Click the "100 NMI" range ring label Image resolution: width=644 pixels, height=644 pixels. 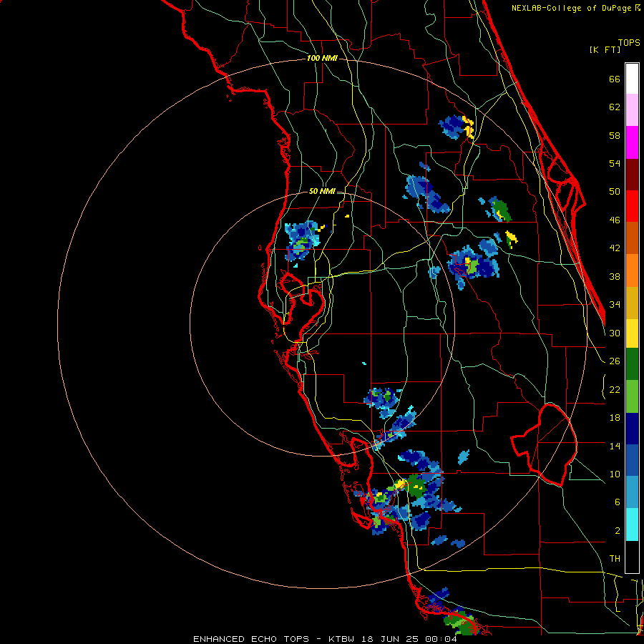pyautogui.click(x=322, y=58)
